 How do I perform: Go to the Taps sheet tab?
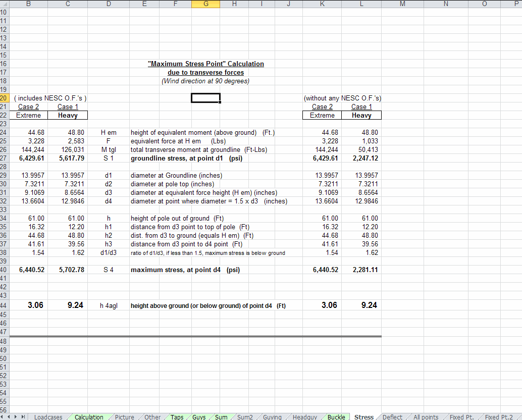(177, 417)
